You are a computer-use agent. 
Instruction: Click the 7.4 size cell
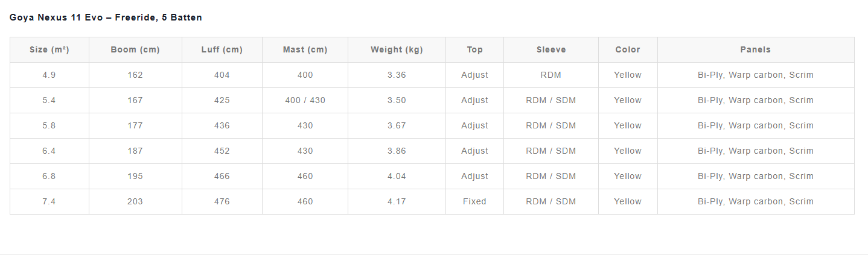pos(49,202)
